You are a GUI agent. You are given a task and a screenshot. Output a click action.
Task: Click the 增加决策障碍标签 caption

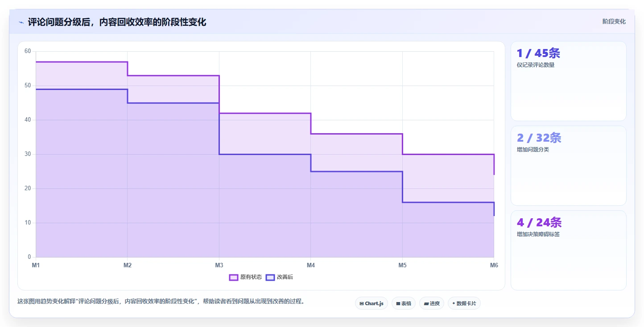pyautogui.click(x=538, y=234)
